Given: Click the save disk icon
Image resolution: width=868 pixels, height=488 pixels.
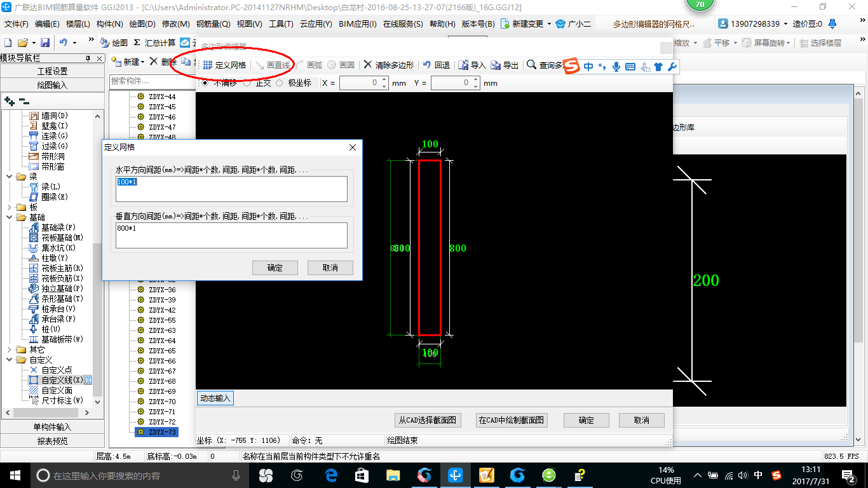Looking at the screenshot, I should (x=45, y=43).
